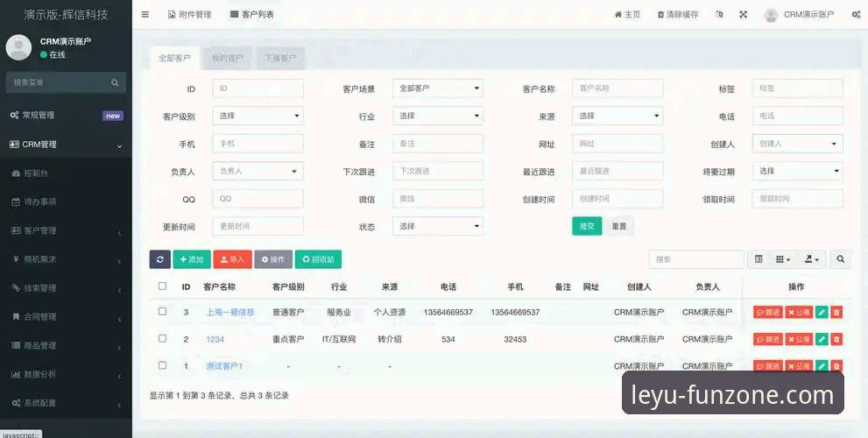Screen dimensions: 868x438
Task: Open the 行业 dropdown
Action: click(x=437, y=117)
